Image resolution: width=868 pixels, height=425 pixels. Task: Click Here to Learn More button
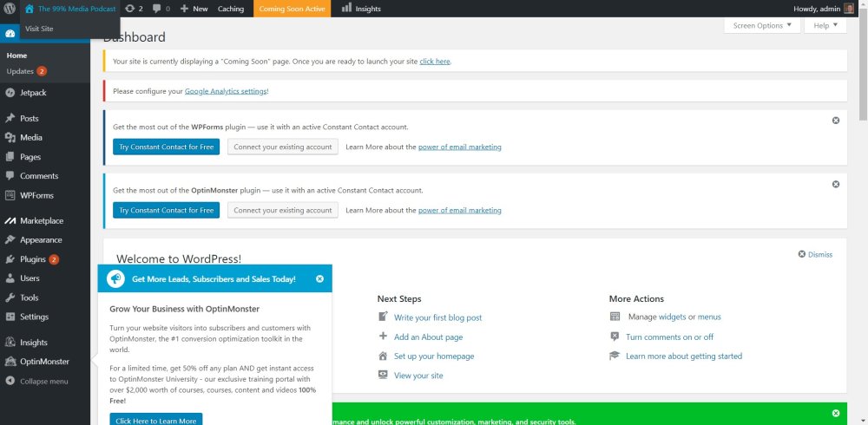pyautogui.click(x=156, y=420)
